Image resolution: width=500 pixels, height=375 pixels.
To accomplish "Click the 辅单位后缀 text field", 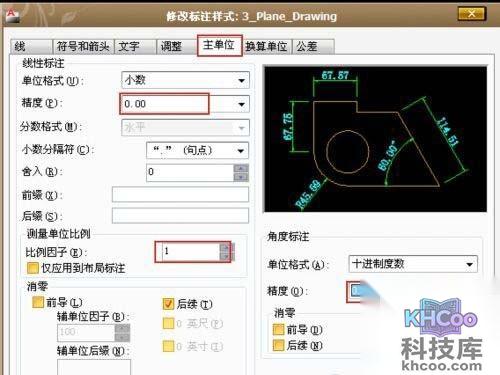I will pos(94,367).
